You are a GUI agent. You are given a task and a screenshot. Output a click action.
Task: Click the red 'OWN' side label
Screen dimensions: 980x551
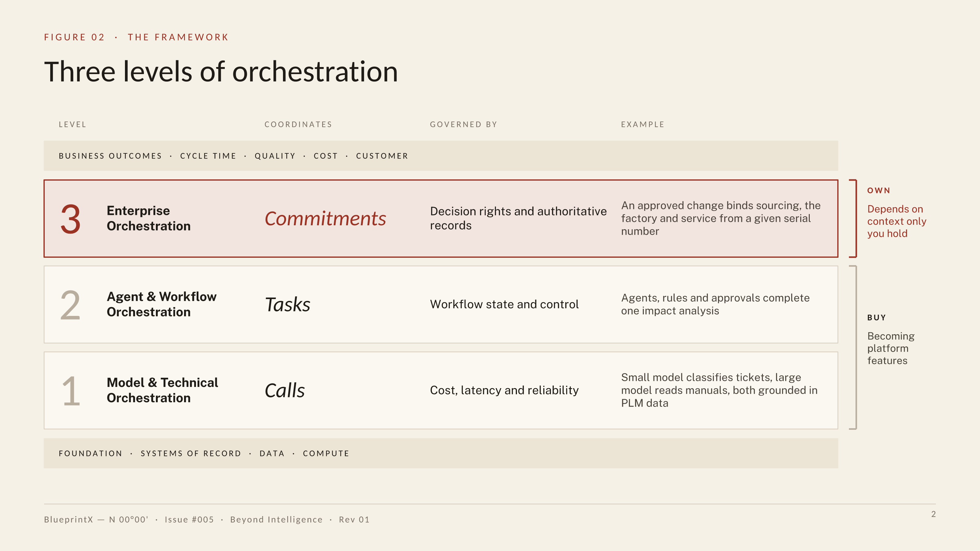point(879,190)
